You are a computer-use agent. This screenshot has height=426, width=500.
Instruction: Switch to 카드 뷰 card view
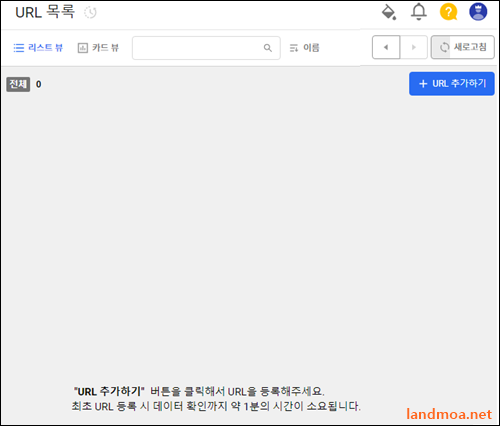pos(98,48)
